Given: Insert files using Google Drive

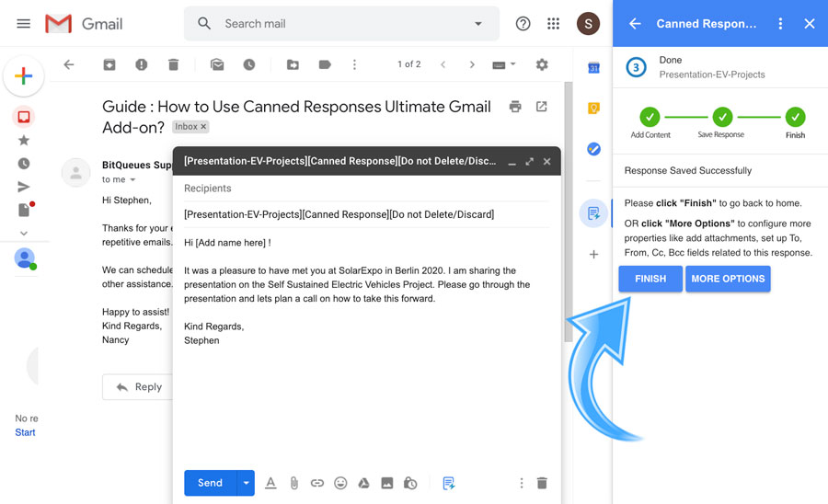Looking at the screenshot, I should [363, 483].
